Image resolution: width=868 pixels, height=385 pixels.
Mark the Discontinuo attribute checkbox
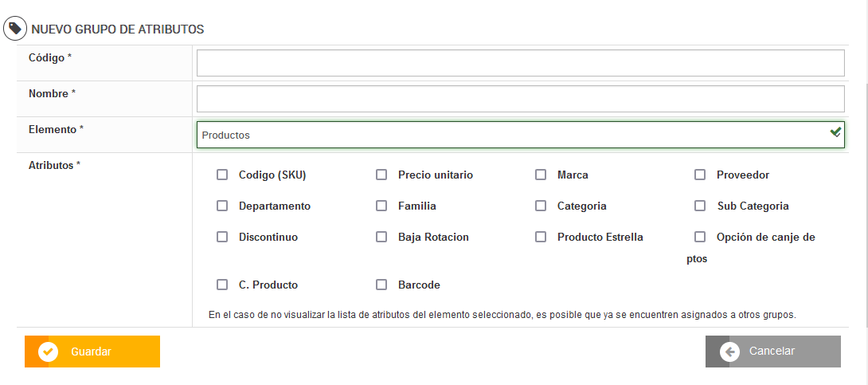coord(222,237)
